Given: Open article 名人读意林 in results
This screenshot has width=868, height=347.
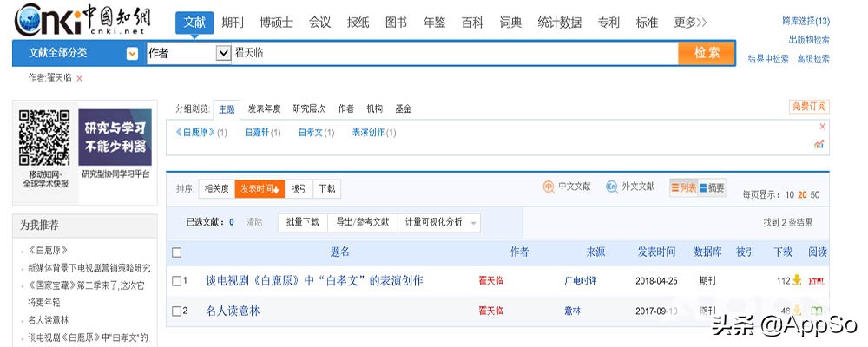Looking at the screenshot, I should click(233, 311).
